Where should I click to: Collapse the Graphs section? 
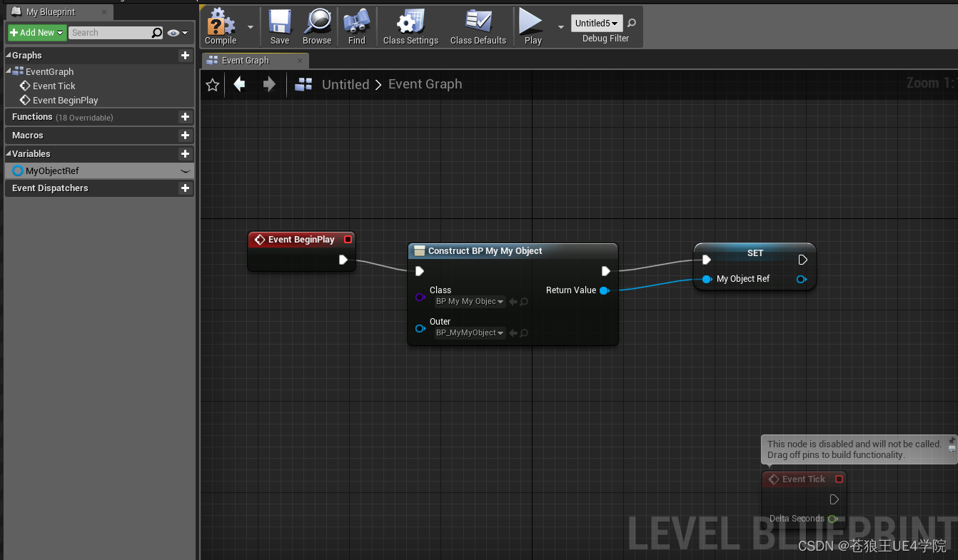click(9, 55)
